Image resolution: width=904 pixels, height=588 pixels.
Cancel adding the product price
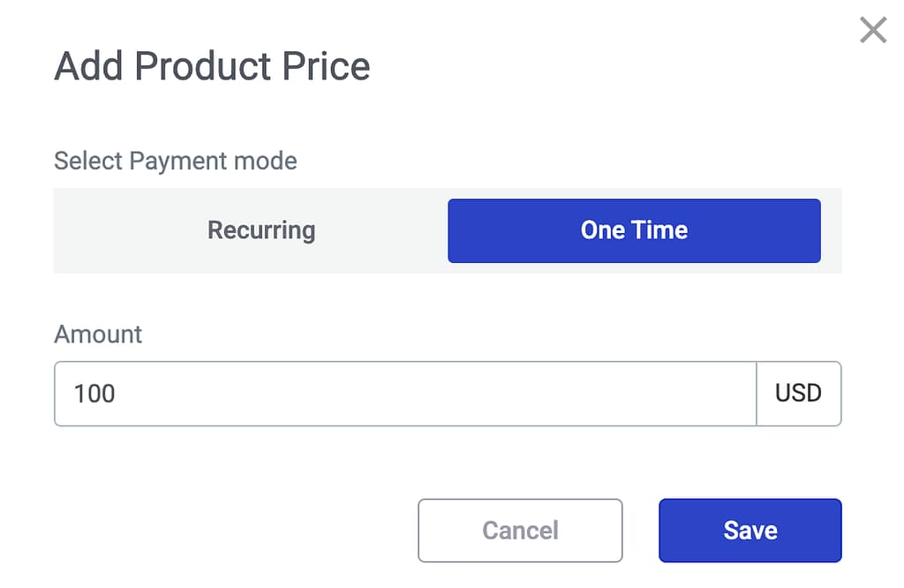click(x=520, y=531)
